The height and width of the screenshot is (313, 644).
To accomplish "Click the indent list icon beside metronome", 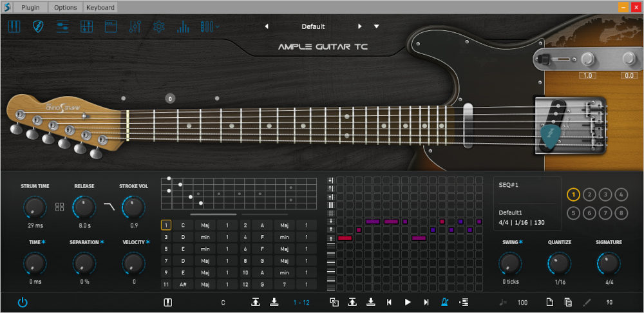I will (x=464, y=302).
